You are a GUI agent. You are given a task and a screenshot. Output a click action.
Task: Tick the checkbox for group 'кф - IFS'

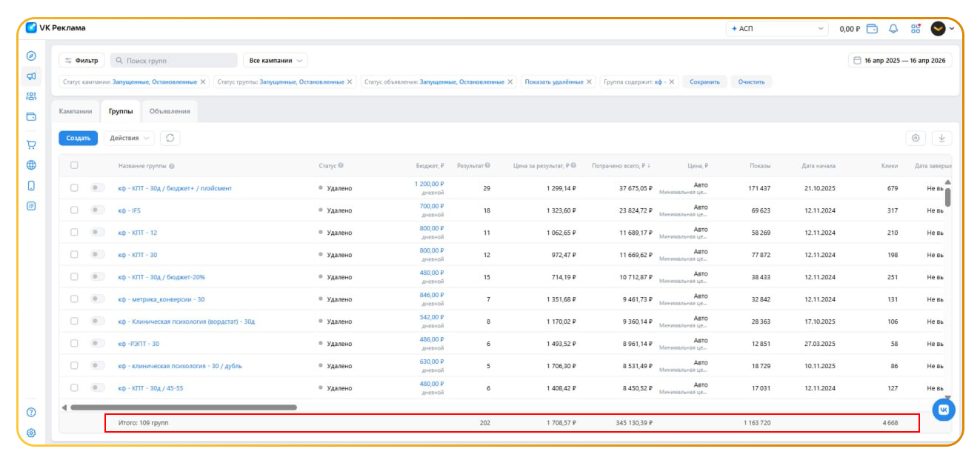(x=74, y=210)
